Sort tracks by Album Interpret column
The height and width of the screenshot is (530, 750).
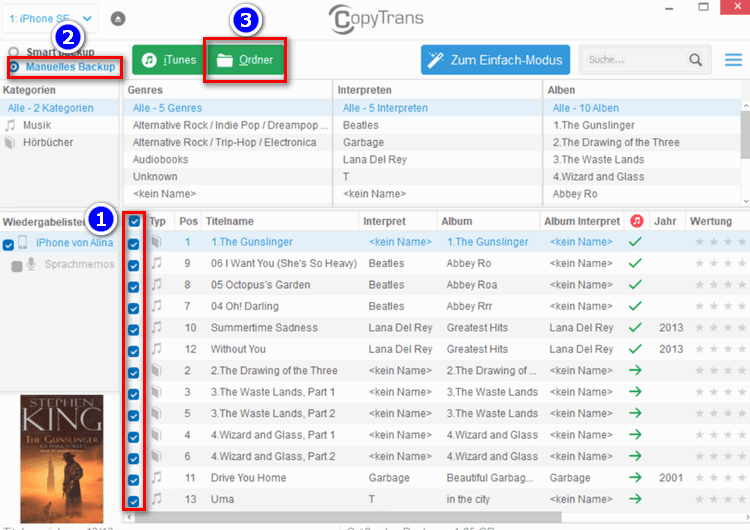click(582, 221)
